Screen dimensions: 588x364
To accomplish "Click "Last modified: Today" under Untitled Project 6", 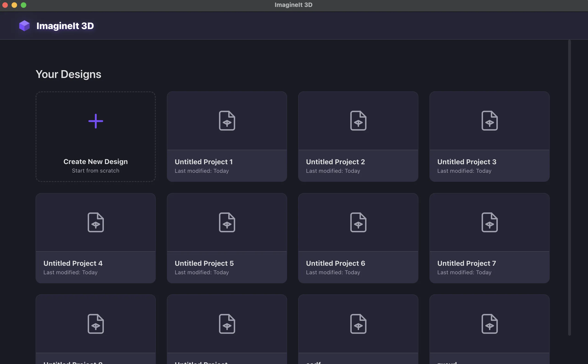I will pos(333,272).
